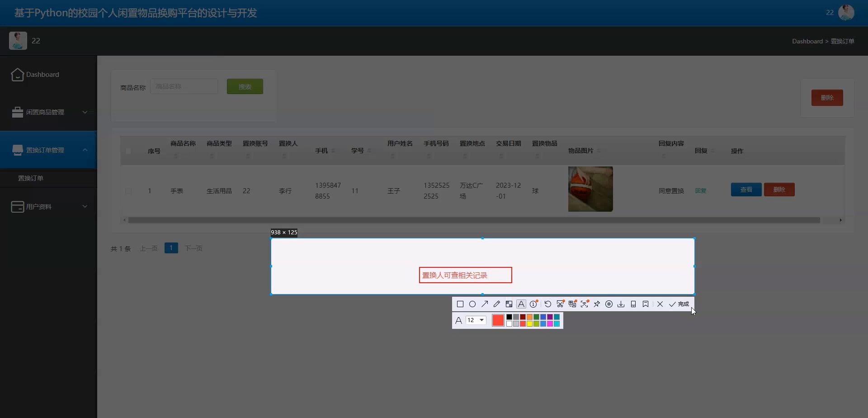Screen dimensions: 868x418
Task: Click the 置换订单管理 monitor icon
Action: [18, 150]
